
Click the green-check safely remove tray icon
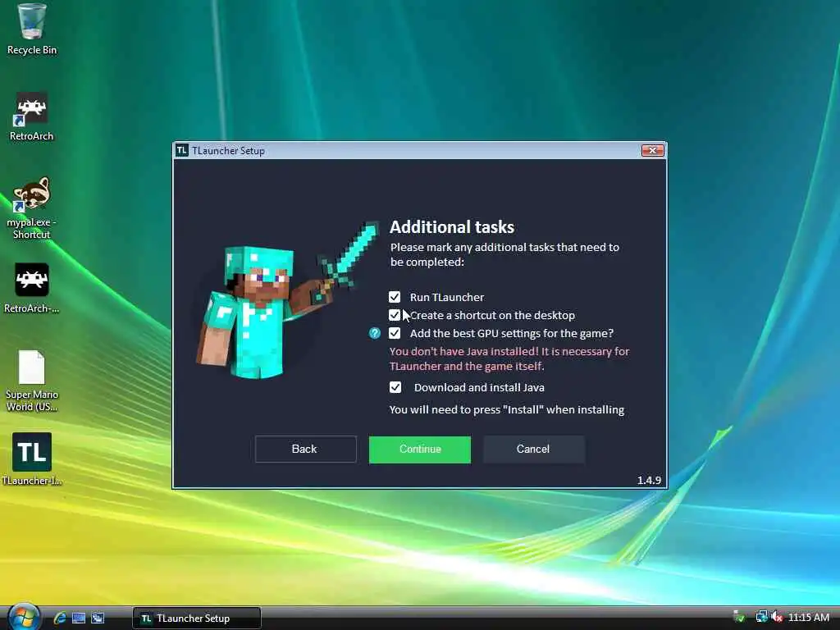pyautogui.click(x=739, y=618)
